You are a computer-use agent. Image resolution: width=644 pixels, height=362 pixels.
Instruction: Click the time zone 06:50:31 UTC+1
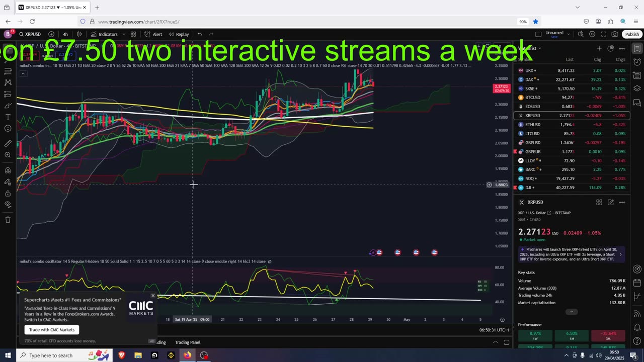(x=494, y=330)
